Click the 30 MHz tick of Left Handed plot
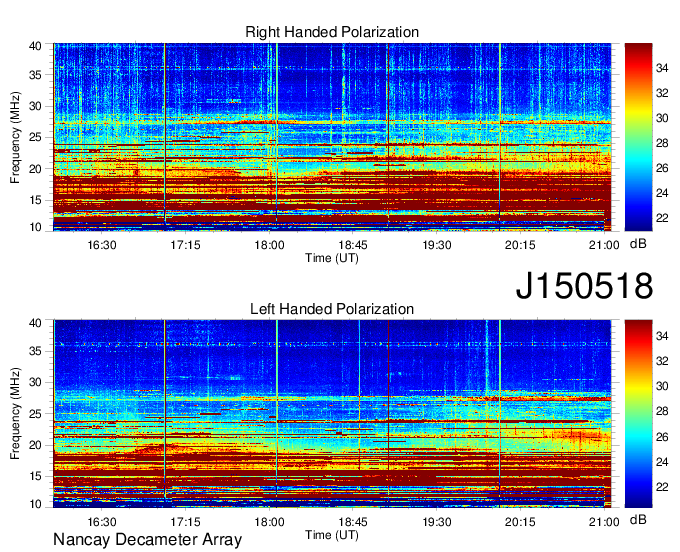This screenshot has width=680, height=552. [x=35, y=382]
